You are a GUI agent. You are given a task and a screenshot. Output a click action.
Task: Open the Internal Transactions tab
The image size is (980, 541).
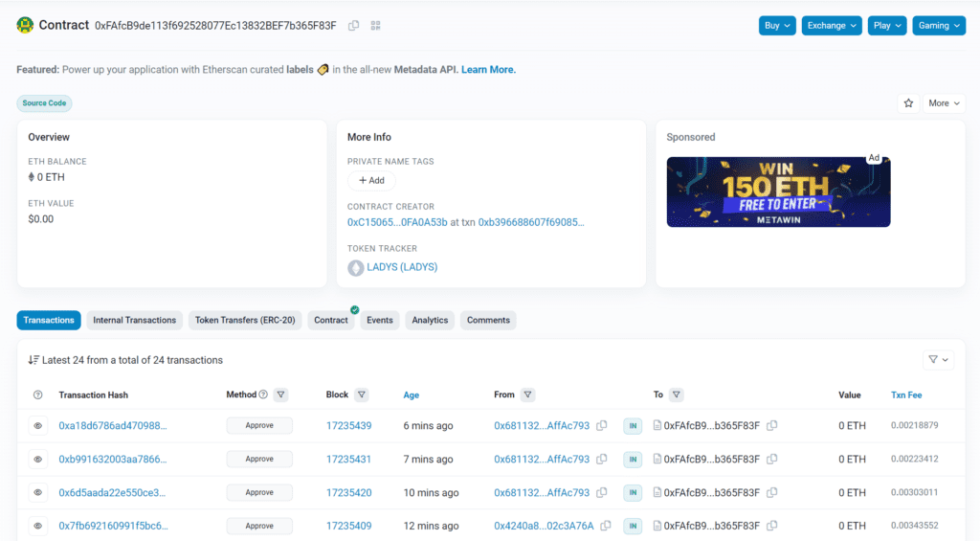(134, 320)
